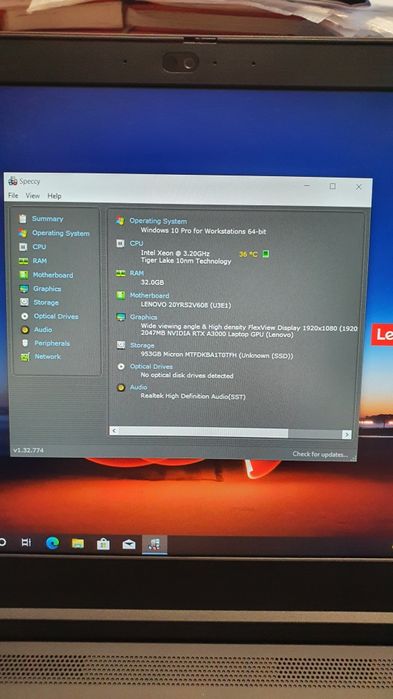Click the 36 °C CPU temperature reading
Screen dimensions: 393x699
click(x=248, y=254)
